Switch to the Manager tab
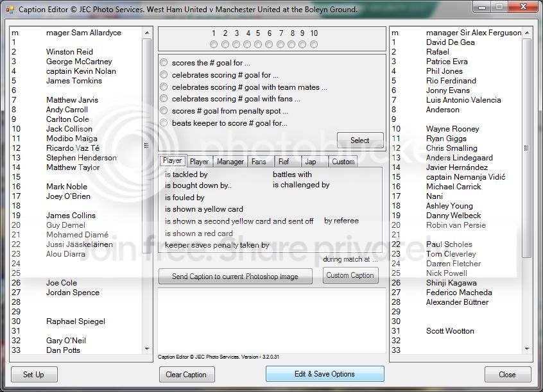Viewport: 543px width, 392px height. [x=230, y=162]
